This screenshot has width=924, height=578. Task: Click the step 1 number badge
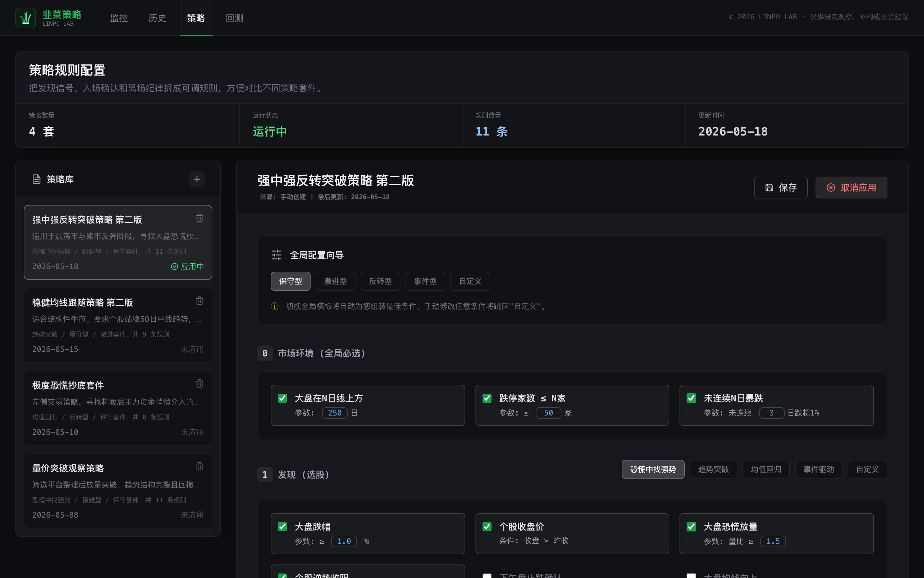coord(265,474)
